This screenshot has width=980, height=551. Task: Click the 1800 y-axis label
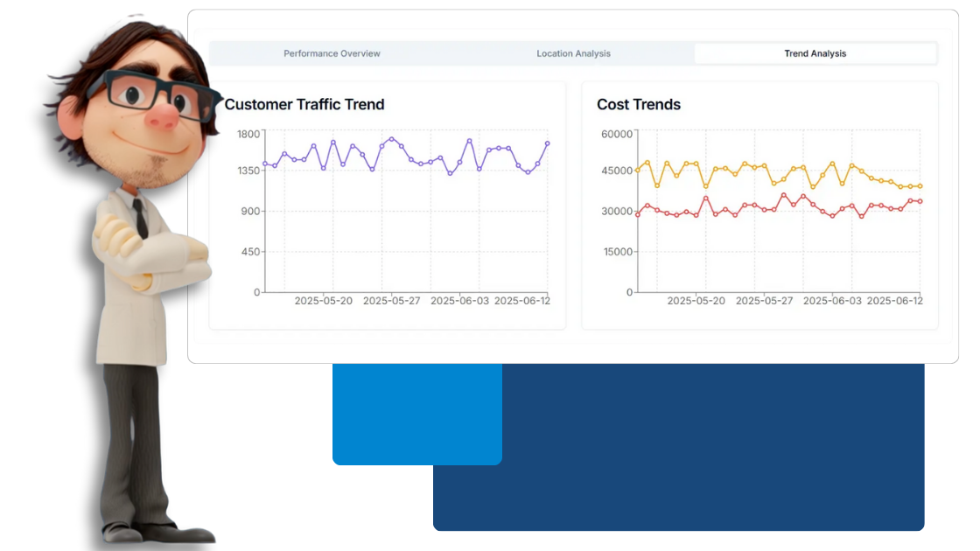click(249, 134)
